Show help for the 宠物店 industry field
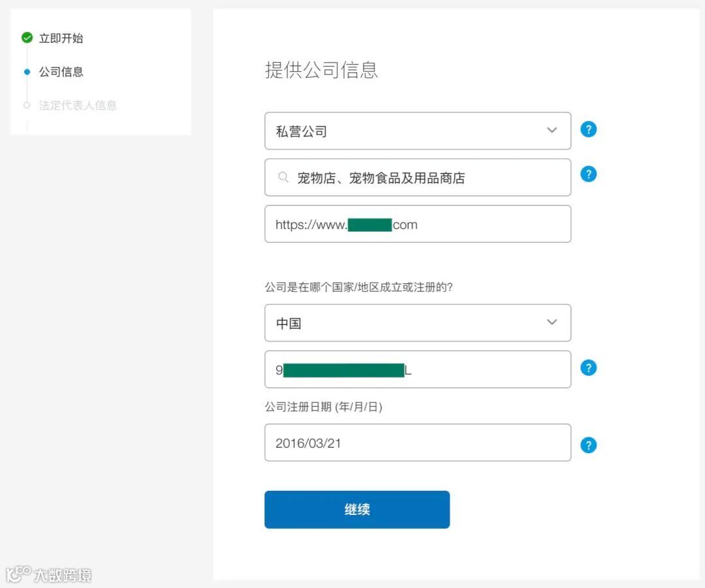The width and height of the screenshot is (705, 588). pos(588,174)
